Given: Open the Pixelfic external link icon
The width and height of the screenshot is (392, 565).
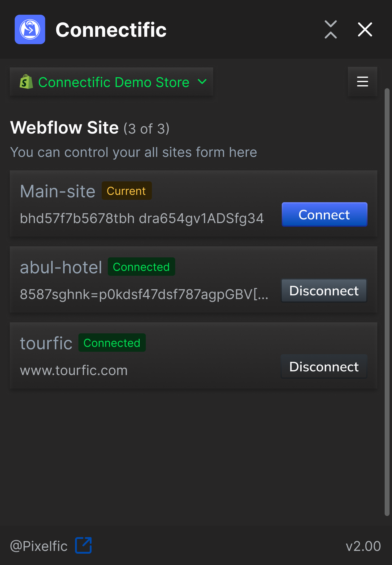Looking at the screenshot, I should click(x=84, y=545).
